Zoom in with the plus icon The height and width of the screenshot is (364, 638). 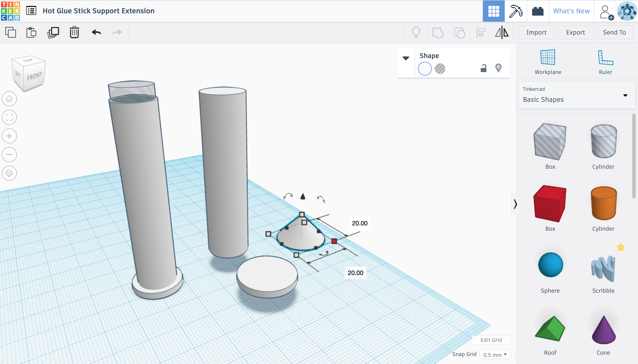tap(9, 136)
